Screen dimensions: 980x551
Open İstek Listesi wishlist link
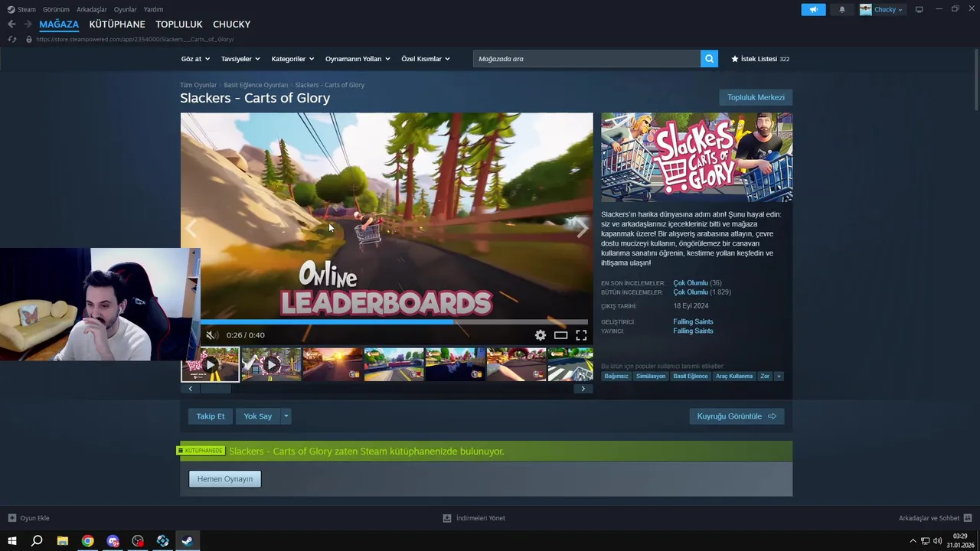[x=759, y=59]
